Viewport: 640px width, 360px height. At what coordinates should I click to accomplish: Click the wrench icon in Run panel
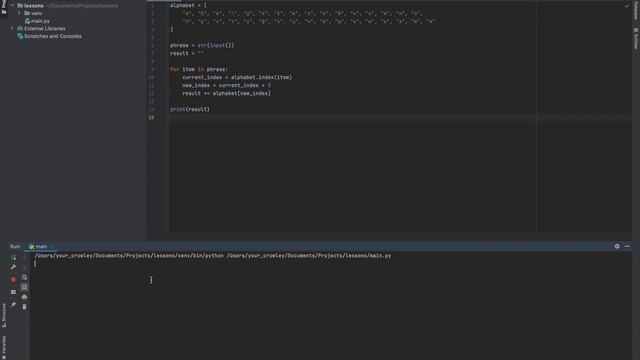point(13,267)
